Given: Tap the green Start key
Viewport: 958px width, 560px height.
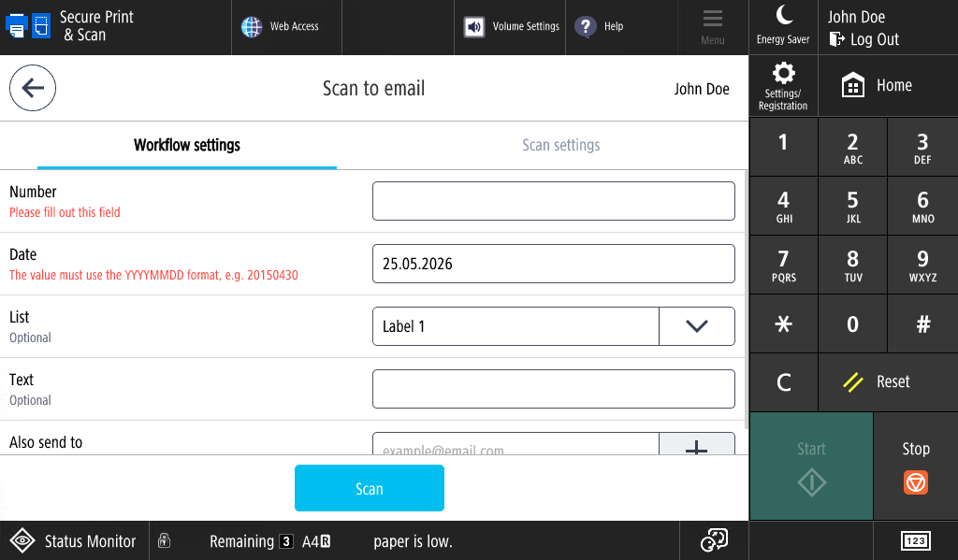Looking at the screenshot, I should (x=811, y=466).
